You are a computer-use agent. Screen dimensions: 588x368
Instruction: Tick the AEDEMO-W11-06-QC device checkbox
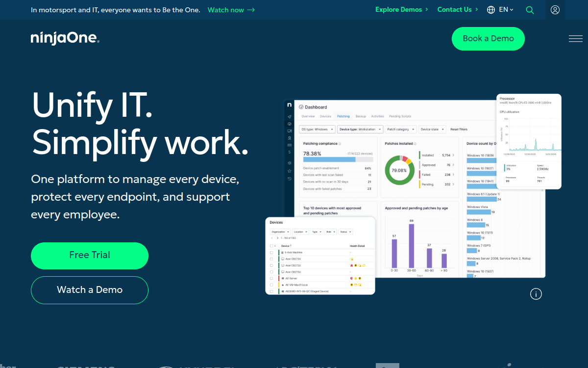(271, 291)
